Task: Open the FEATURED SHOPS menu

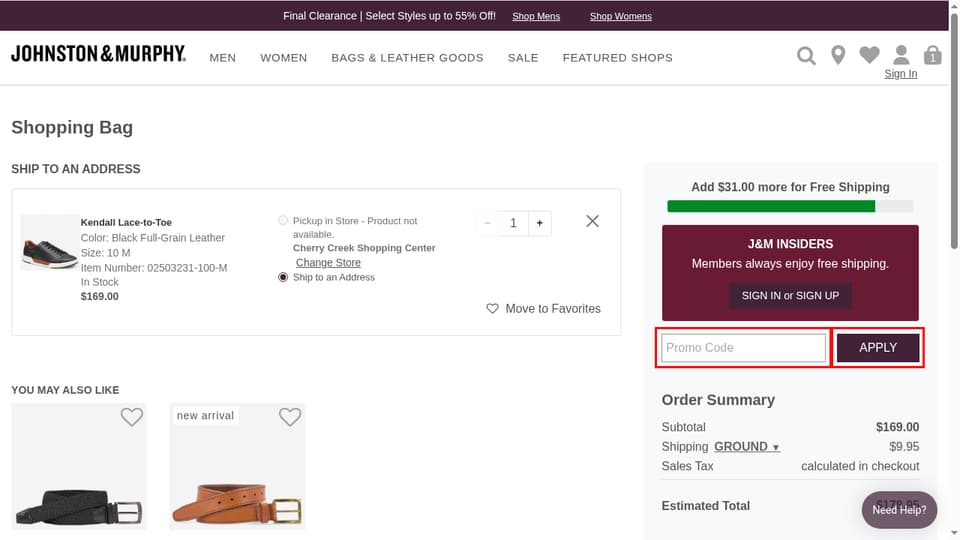Action: 617,58
